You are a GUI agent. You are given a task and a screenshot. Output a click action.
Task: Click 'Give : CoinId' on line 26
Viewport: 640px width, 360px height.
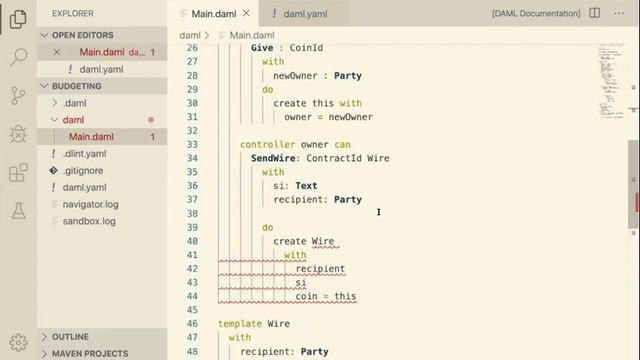coord(287,48)
